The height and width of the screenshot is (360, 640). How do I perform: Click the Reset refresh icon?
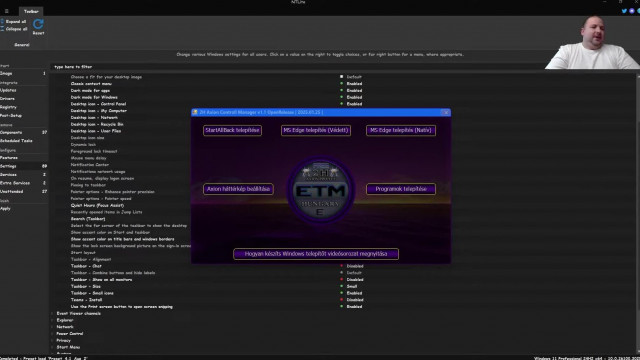(38, 24)
